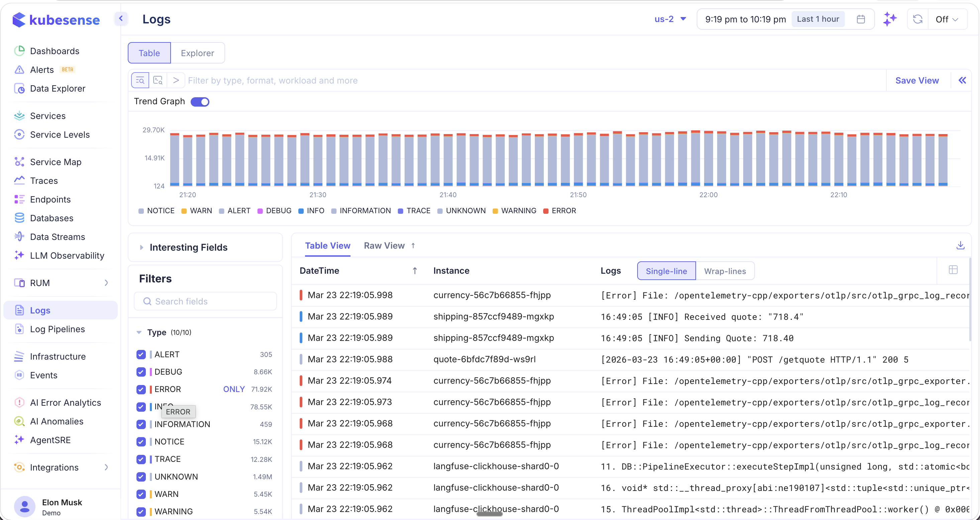Image resolution: width=980 pixels, height=520 pixels.
Task: Open the column settings grid icon
Action: tap(953, 270)
